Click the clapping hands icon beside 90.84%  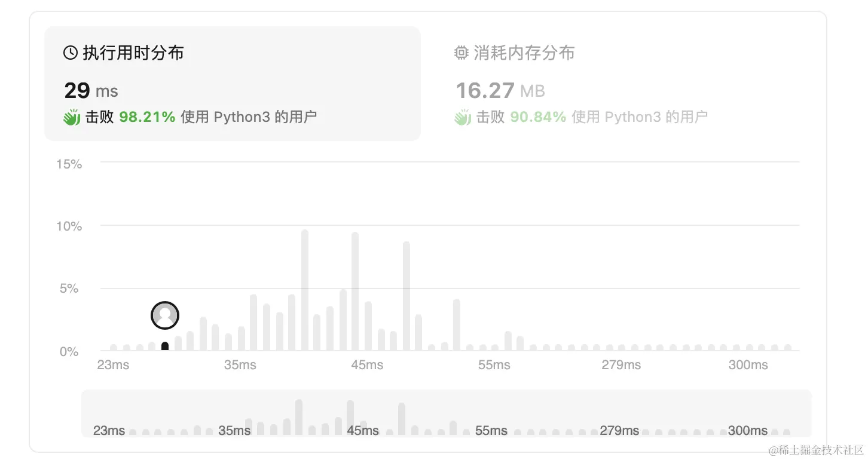pos(463,117)
